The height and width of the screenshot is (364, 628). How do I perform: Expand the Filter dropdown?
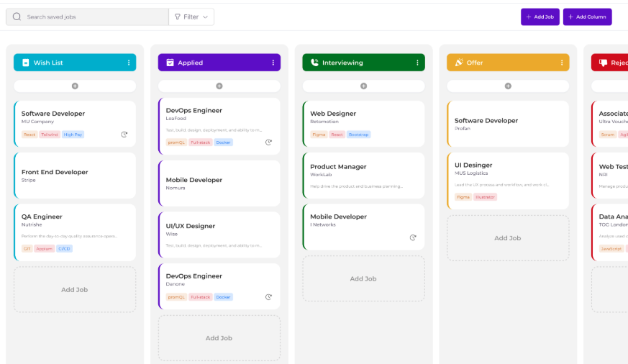pos(191,17)
